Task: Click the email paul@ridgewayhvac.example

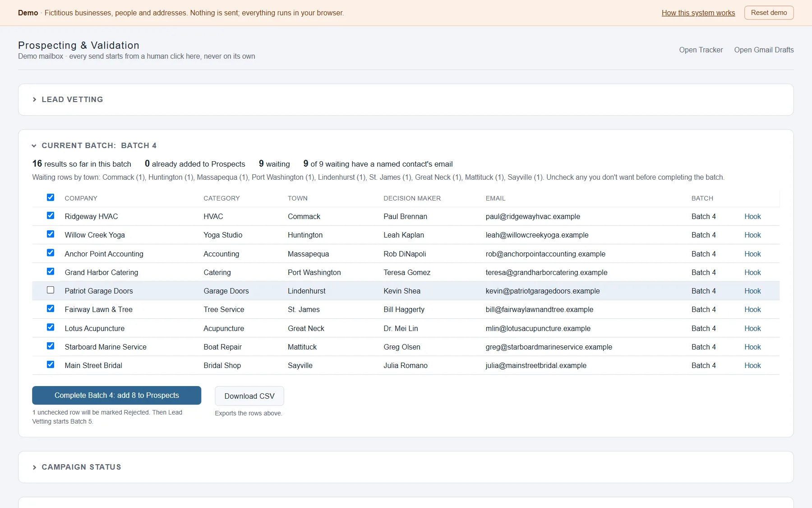Action: coord(533,216)
